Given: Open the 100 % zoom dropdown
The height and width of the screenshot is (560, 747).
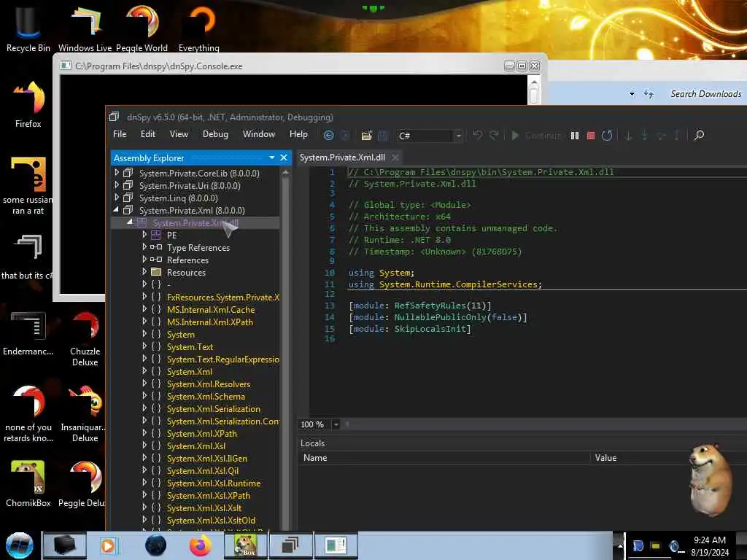Looking at the screenshot, I should click(336, 424).
